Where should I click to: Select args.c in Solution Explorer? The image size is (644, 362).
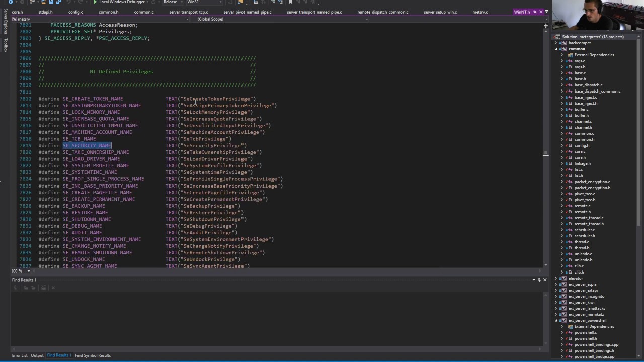tap(580, 61)
